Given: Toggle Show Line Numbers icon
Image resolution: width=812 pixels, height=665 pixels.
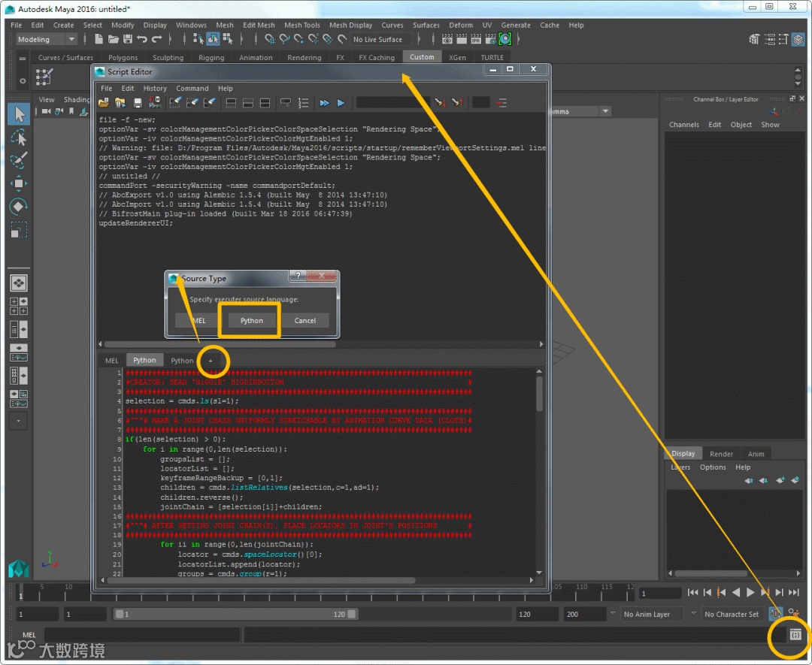Looking at the screenshot, I should (303, 103).
